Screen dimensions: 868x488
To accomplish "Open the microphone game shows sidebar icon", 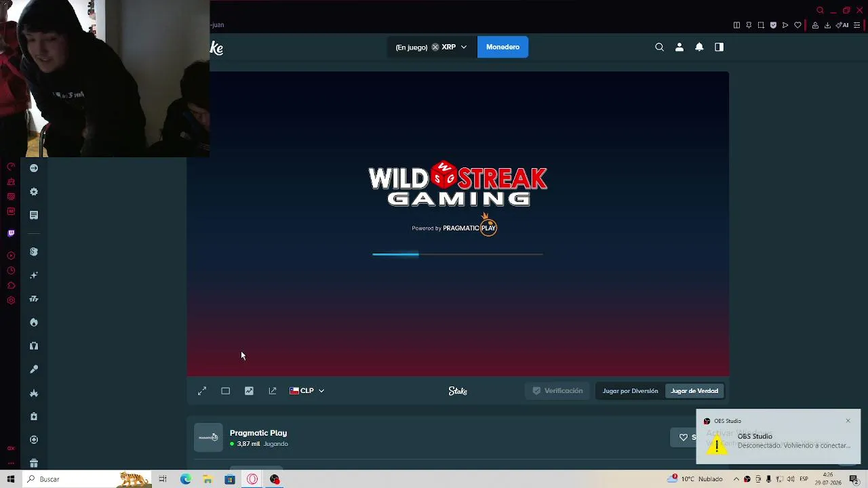I will (x=34, y=369).
